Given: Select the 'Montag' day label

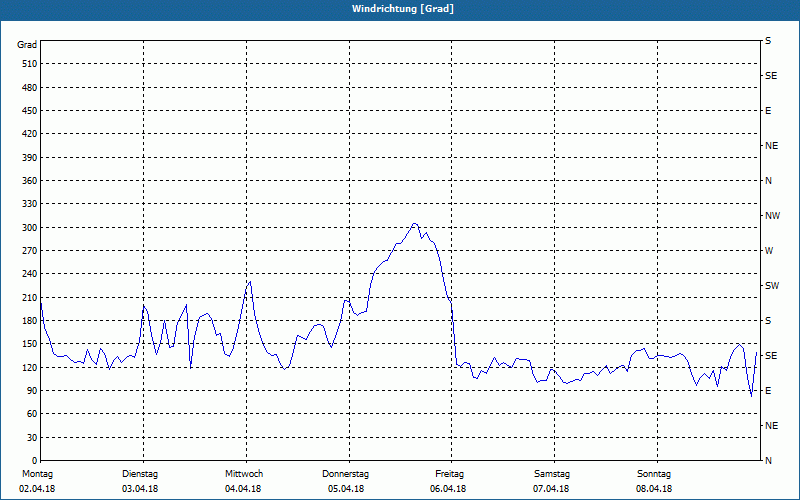Looking at the screenshot, I should coord(37,474).
